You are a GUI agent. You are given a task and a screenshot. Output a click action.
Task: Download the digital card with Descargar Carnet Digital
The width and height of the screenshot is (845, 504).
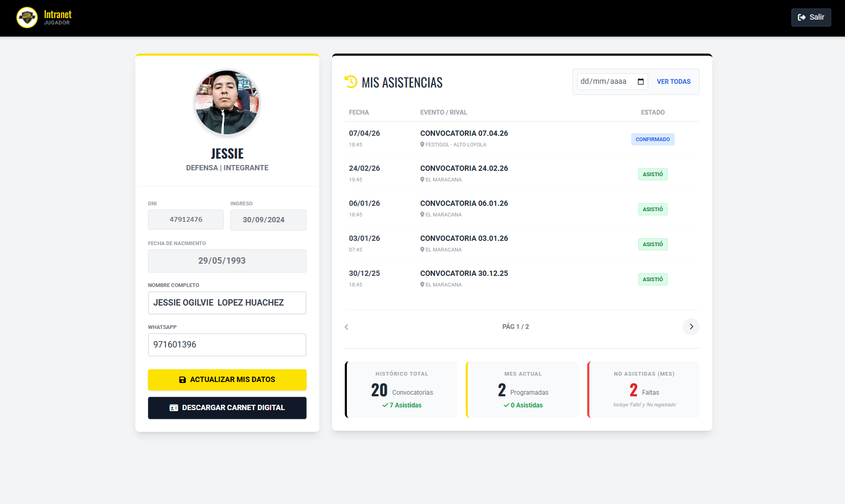pos(227,408)
